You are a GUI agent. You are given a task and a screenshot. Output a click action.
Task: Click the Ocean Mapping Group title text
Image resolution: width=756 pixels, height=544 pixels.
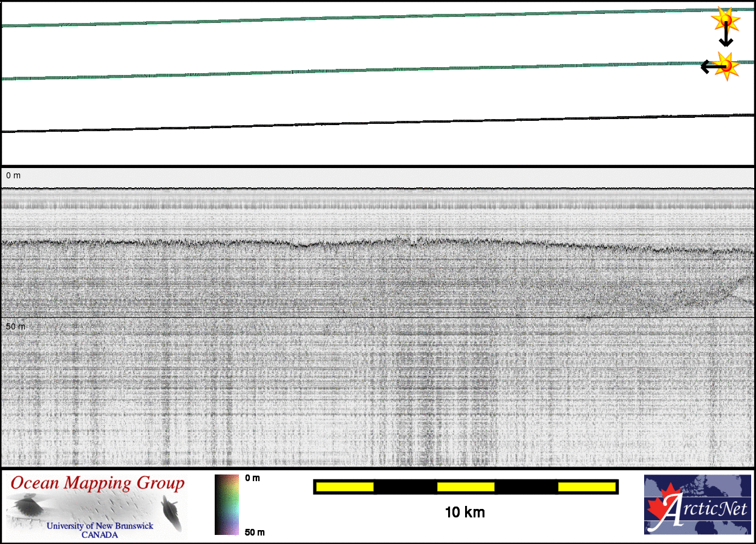click(x=97, y=484)
